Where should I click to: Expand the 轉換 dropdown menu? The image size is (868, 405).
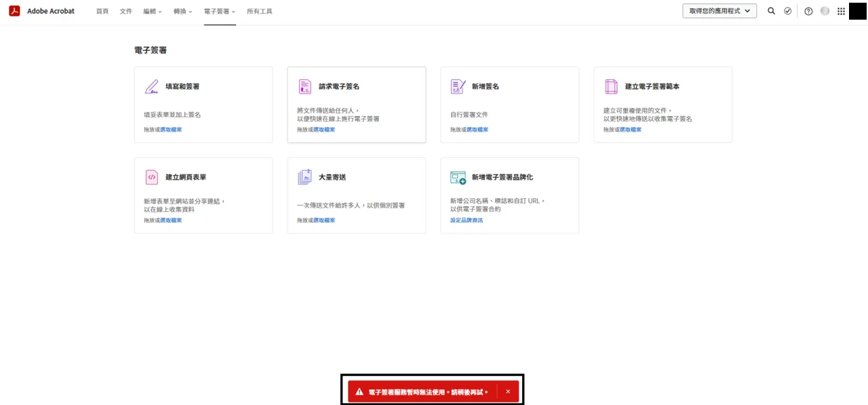tap(183, 12)
